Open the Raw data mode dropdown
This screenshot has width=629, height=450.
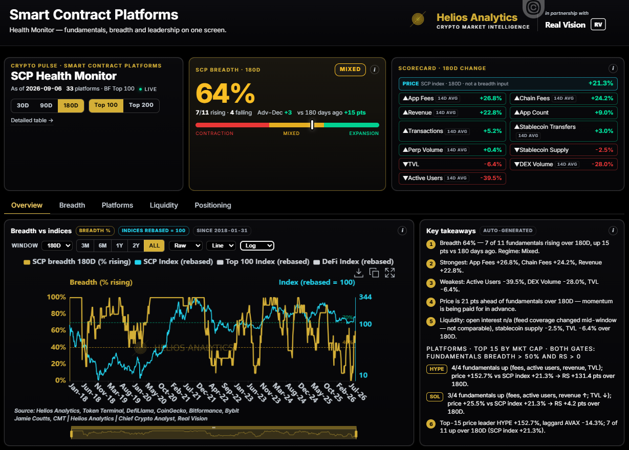pos(185,245)
